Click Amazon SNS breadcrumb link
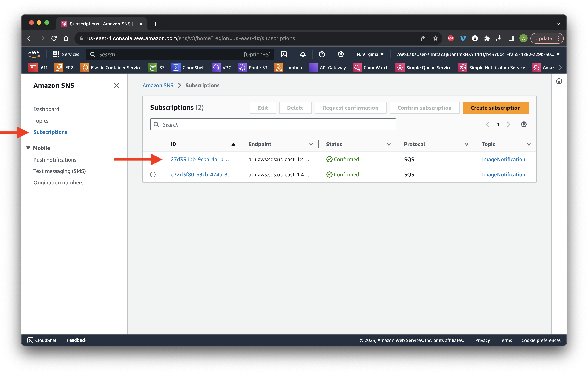588x374 pixels. (x=158, y=86)
